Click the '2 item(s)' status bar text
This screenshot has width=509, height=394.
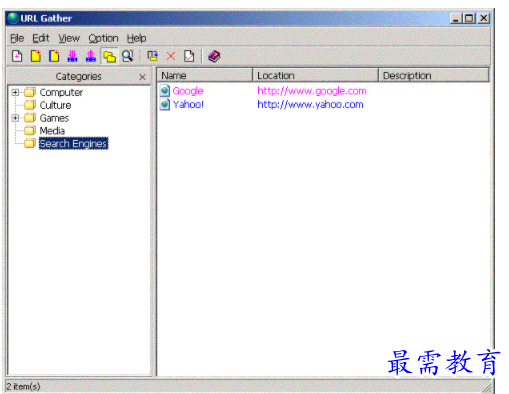23,387
